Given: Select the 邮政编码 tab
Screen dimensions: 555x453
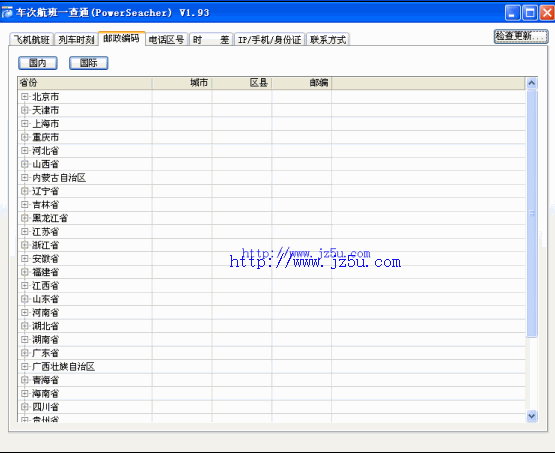Looking at the screenshot, I should (x=121, y=38).
